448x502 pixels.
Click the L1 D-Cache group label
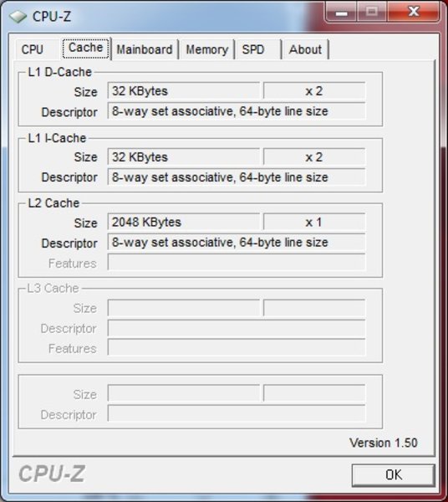point(60,72)
